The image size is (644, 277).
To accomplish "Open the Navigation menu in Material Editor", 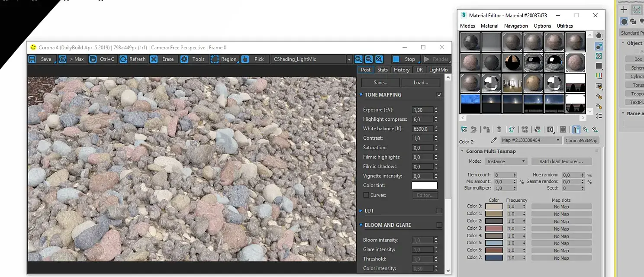I will point(516,26).
